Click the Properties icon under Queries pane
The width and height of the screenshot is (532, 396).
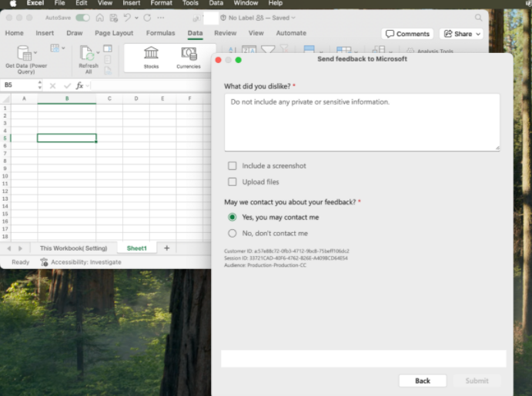pyautogui.click(x=108, y=60)
